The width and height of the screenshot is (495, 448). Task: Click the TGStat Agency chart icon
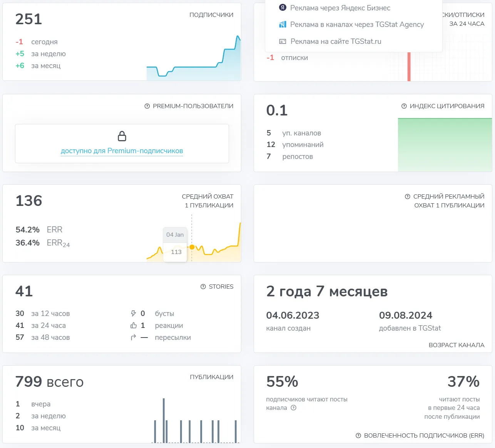pyautogui.click(x=283, y=24)
